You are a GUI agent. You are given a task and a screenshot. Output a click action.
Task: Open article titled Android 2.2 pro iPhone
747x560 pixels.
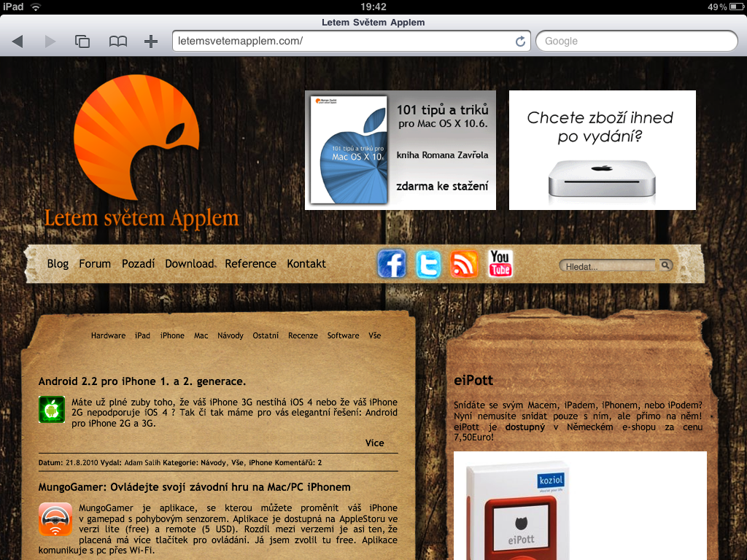(x=142, y=381)
